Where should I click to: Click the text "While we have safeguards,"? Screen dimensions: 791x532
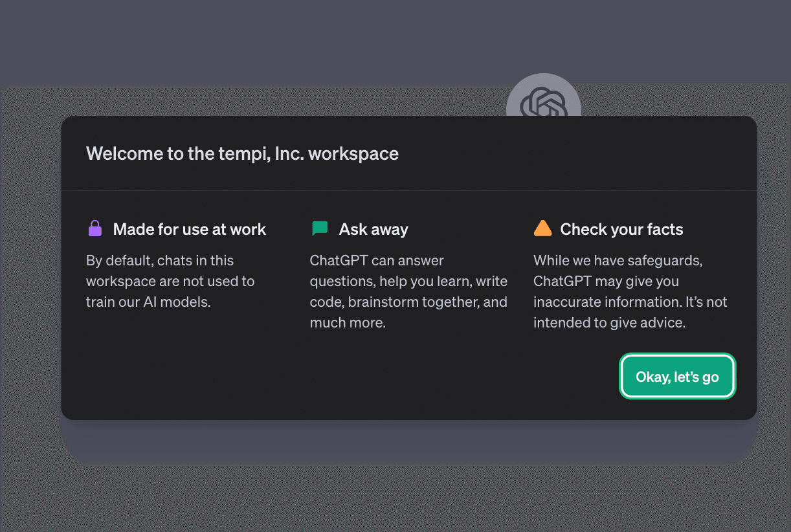pos(618,260)
